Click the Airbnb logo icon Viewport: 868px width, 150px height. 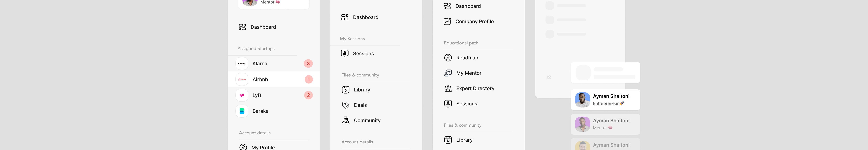pyautogui.click(x=242, y=79)
